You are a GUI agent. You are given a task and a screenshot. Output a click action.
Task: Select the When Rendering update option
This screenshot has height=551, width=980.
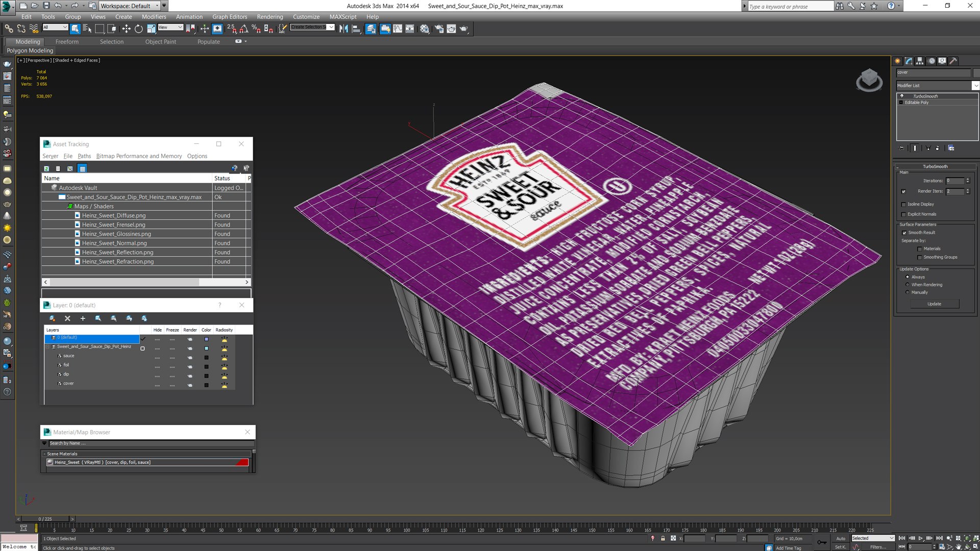point(907,285)
